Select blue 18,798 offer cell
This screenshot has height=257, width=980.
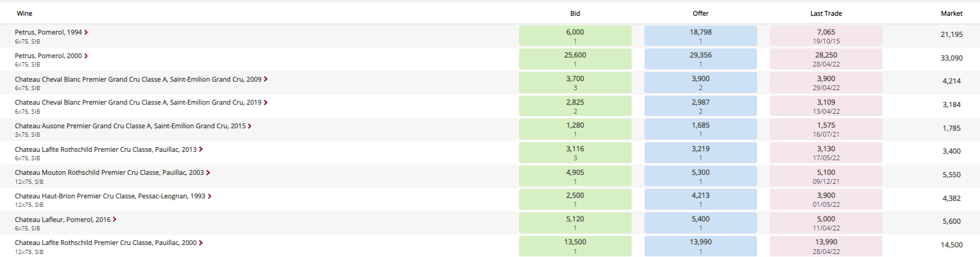(701, 36)
